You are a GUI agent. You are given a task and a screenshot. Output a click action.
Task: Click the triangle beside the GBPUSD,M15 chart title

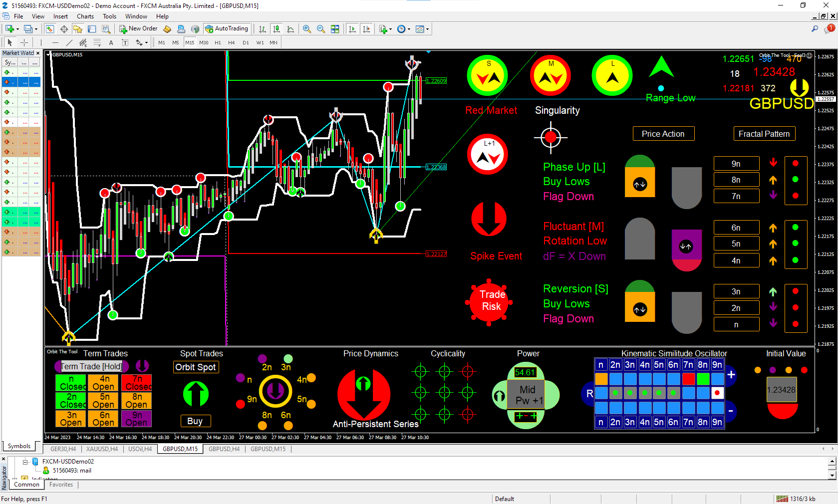pyautogui.click(x=48, y=54)
